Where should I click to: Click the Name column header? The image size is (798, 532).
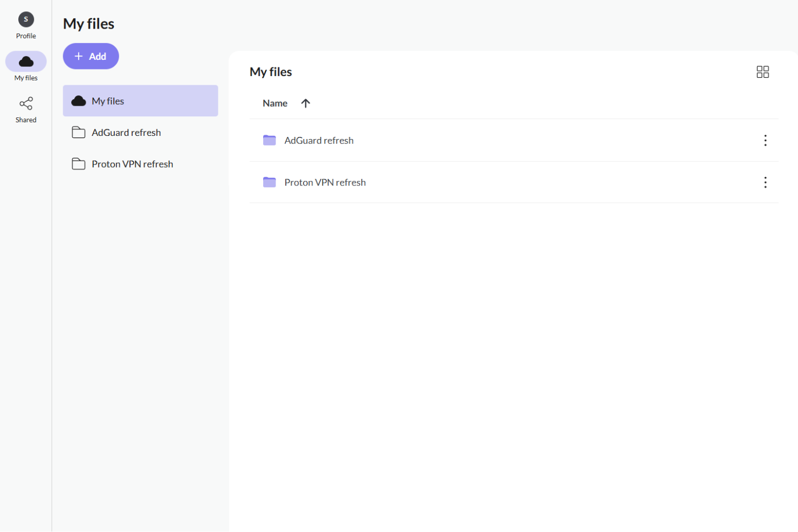(x=275, y=103)
